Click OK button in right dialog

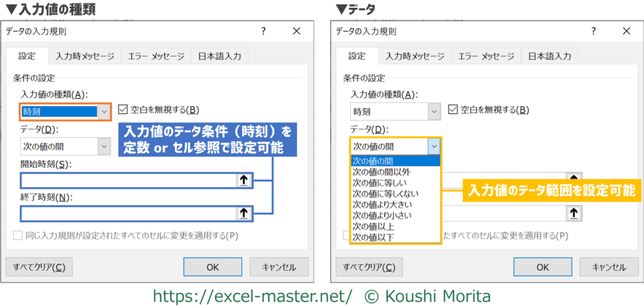543,267
